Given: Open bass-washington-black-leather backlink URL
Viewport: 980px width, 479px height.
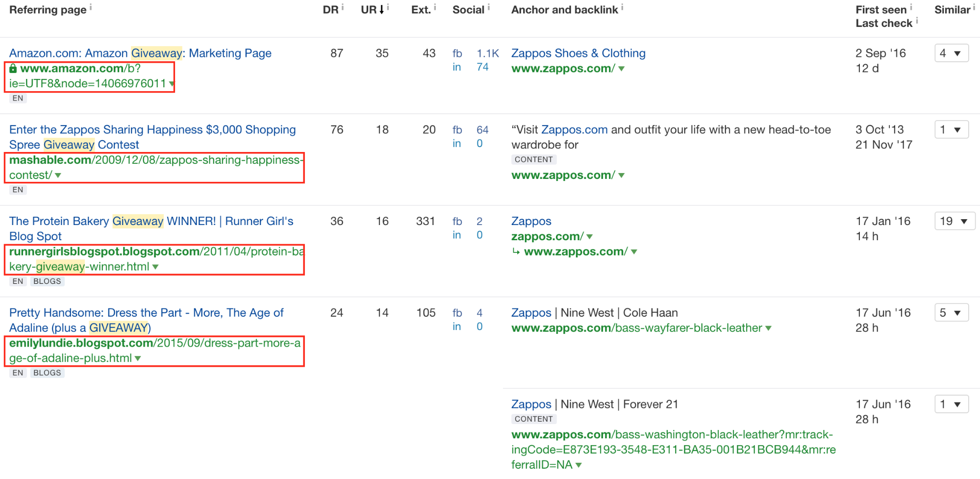Looking at the screenshot, I should click(x=673, y=449).
